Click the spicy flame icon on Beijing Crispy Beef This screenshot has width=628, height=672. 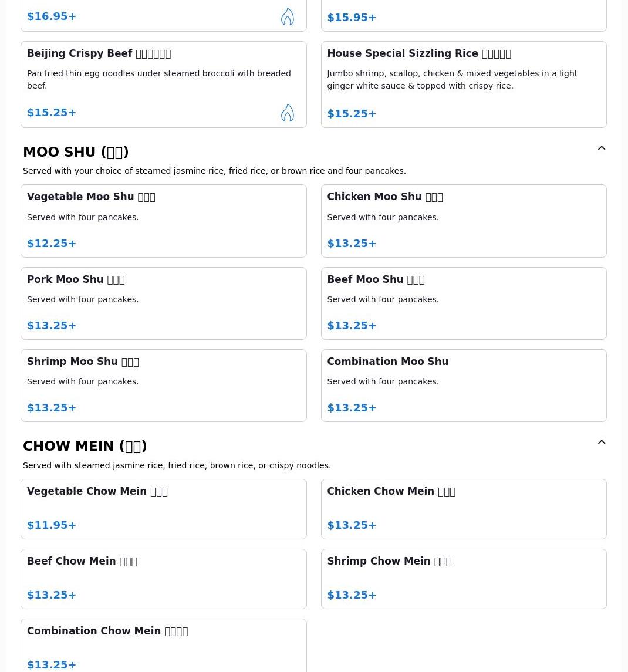[287, 113]
